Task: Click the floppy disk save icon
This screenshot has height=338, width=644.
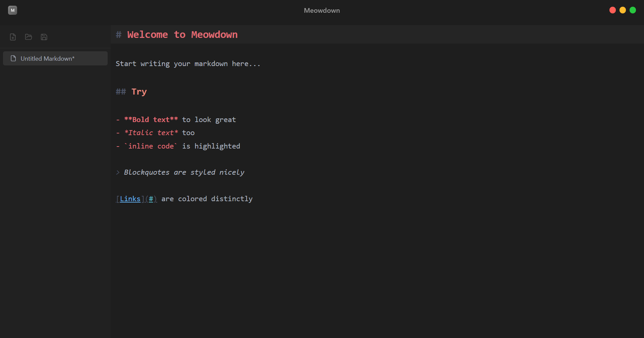Action: 44,37
